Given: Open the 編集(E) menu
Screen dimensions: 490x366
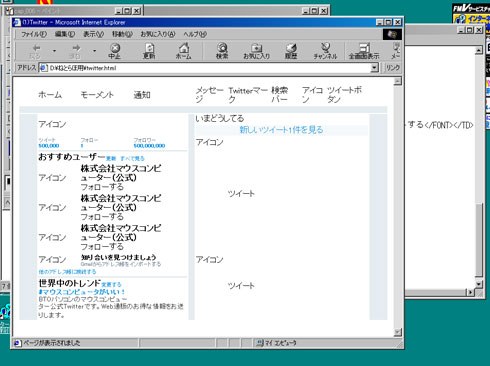Looking at the screenshot, I should [65, 34].
